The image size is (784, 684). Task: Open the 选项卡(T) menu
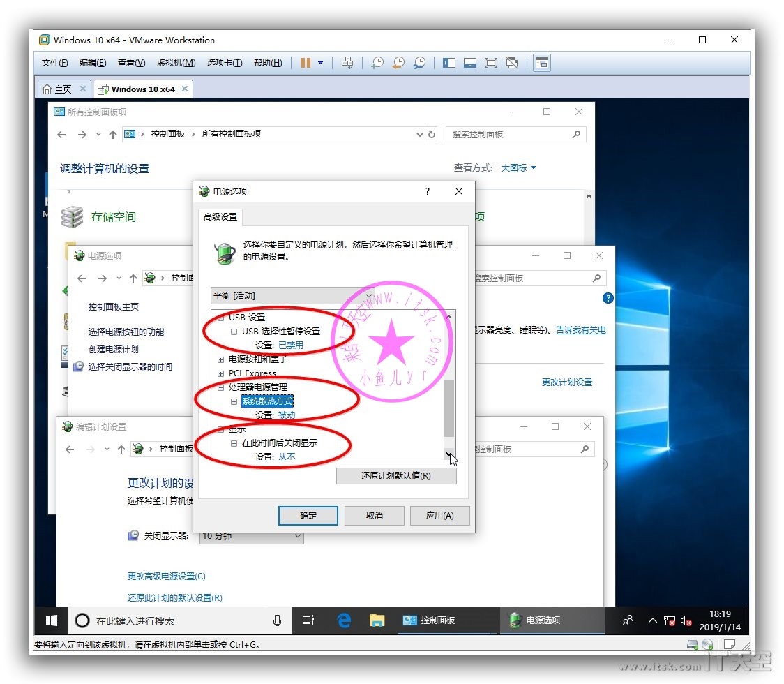(x=225, y=63)
